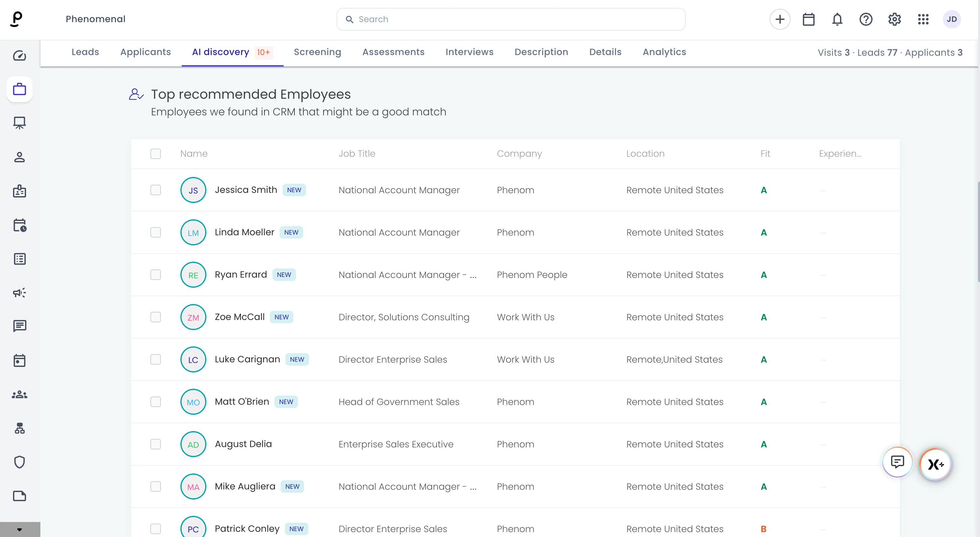
Task: Open the person profile sidebar icon
Action: point(20,157)
